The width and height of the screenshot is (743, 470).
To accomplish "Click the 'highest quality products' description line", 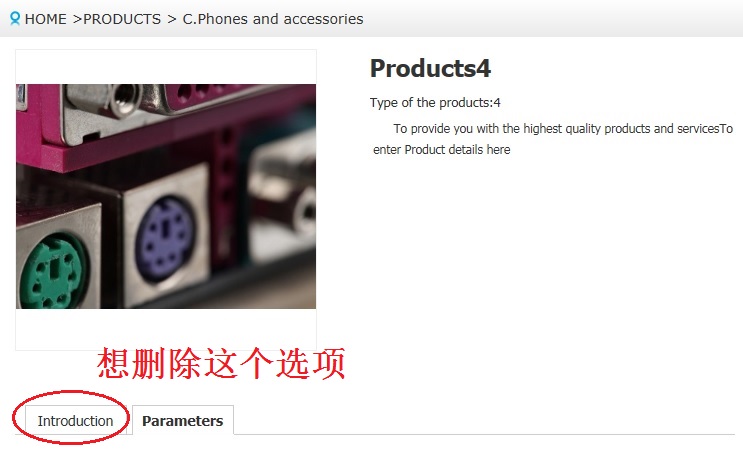I will tap(563, 128).
